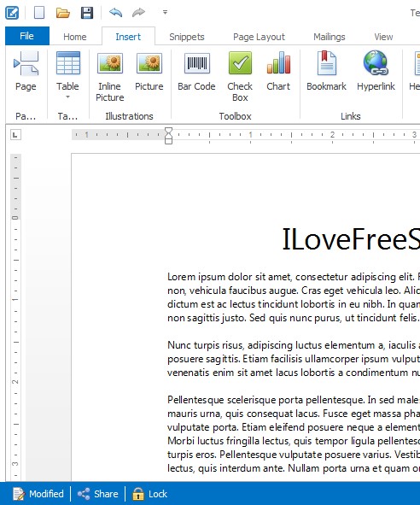Open the Snippets tab
This screenshot has width=420, height=505.
(x=187, y=37)
